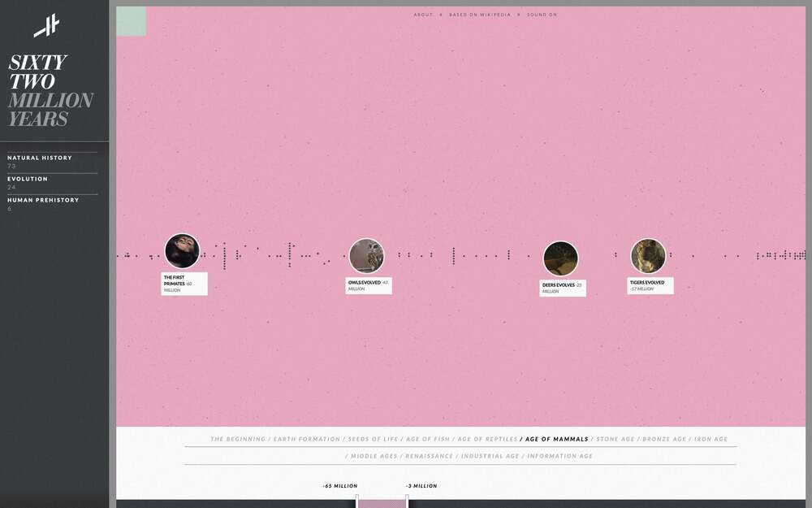Select the Human Prehistory category
This screenshot has height=508, width=812.
tap(43, 200)
